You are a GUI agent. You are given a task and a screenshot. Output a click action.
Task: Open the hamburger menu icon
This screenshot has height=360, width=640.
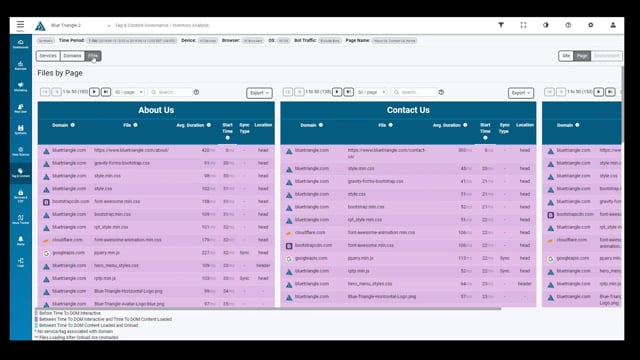pos(20,24)
